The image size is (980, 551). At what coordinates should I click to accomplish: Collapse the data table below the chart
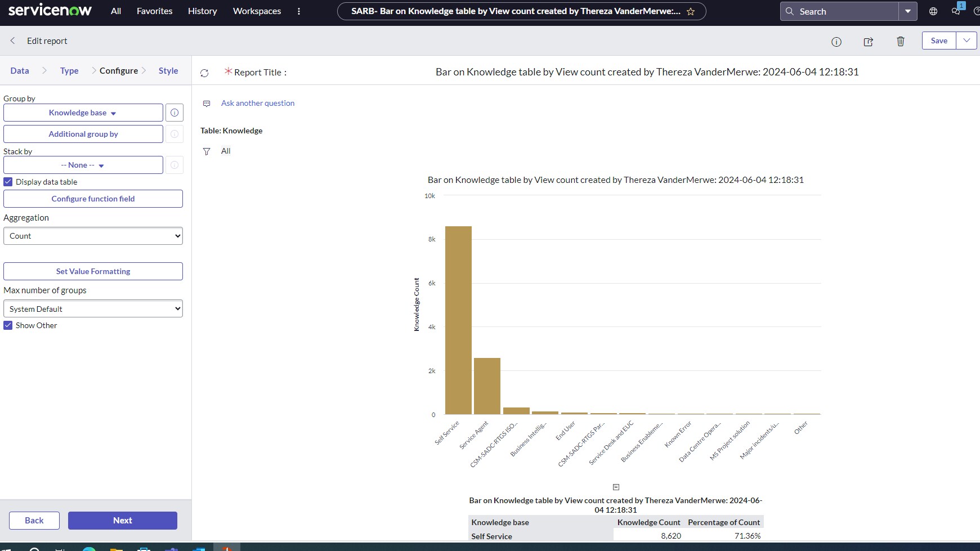tap(616, 487)
